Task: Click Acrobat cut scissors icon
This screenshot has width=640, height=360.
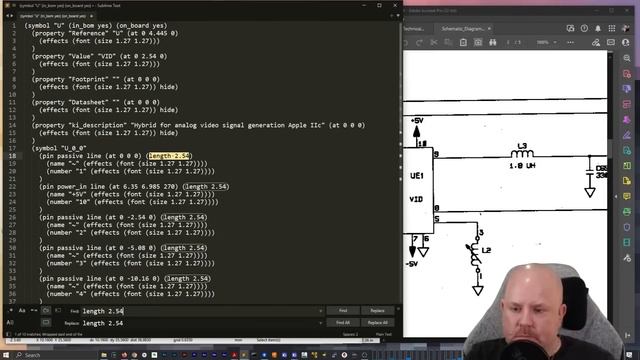Action: pyautogui.click(x=434, y=42)
